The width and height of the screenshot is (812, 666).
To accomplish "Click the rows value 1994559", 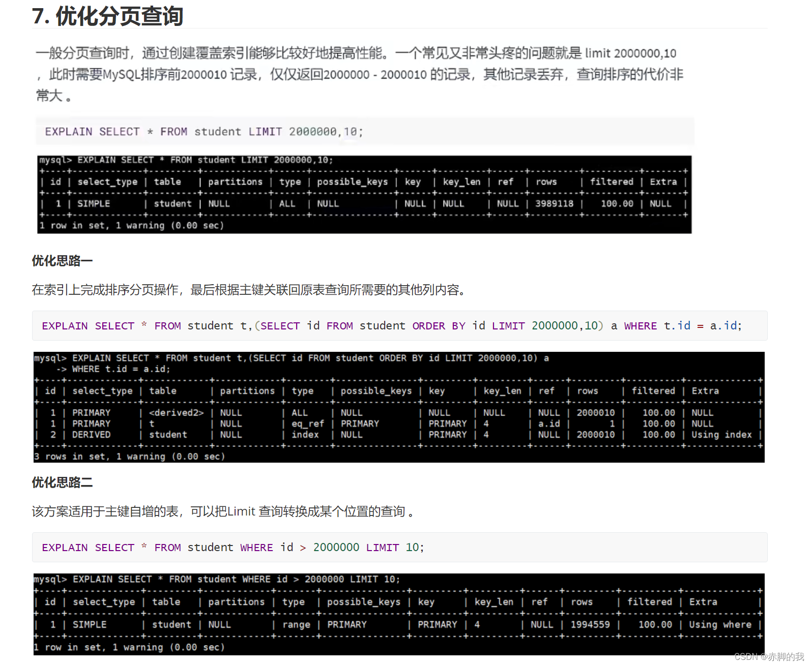I will point(590,624).
